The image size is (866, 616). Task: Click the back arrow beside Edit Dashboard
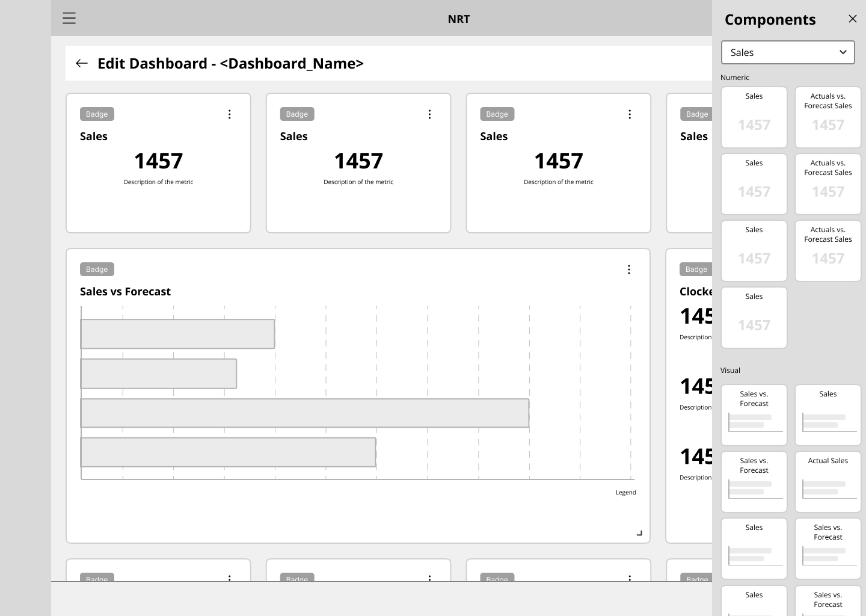click(x=82, y=63)
